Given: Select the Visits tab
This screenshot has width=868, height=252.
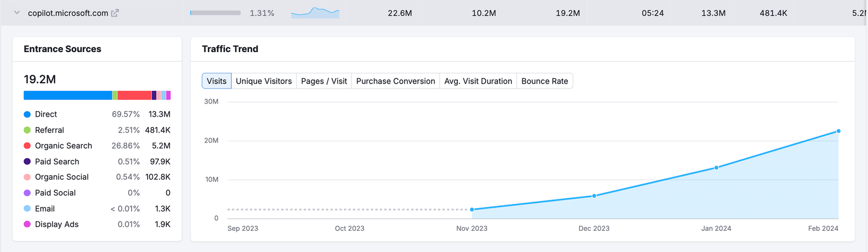Looking at the screenshot, I should pos(216,81).
